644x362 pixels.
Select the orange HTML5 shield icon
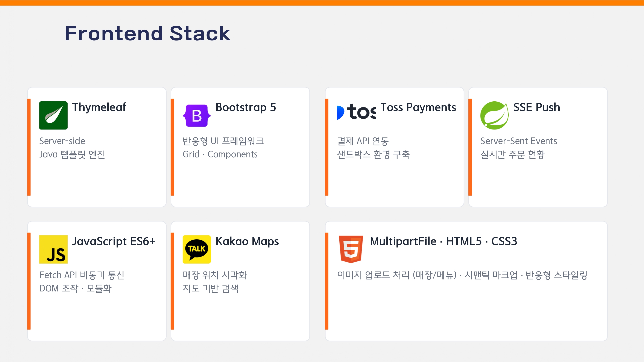pyautogui.click(x=351, y=249)
